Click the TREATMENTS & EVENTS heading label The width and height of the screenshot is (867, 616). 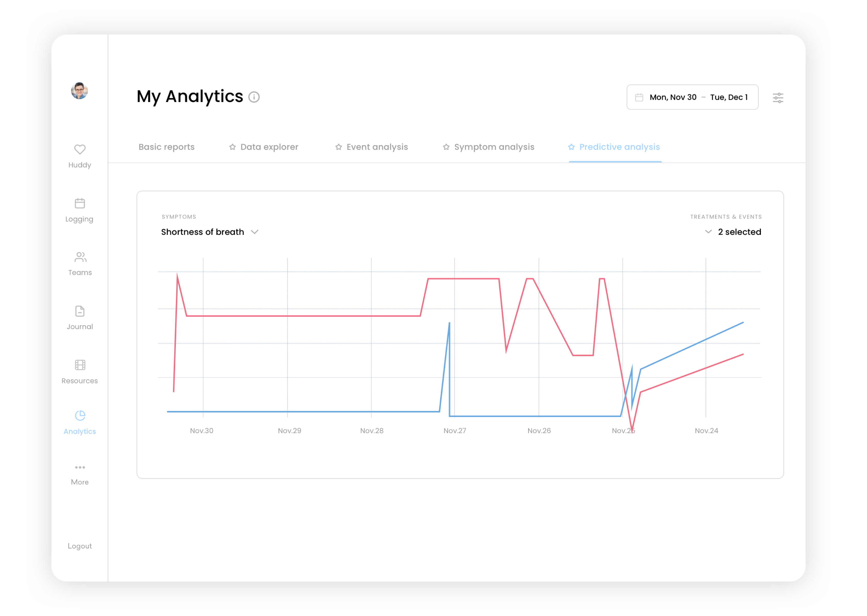[x=726, y=217]
